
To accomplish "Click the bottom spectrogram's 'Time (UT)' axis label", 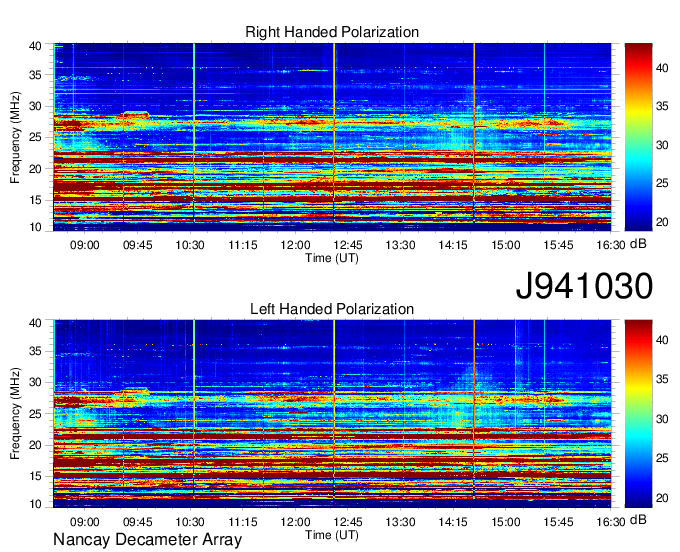I will tap(332, 535).
